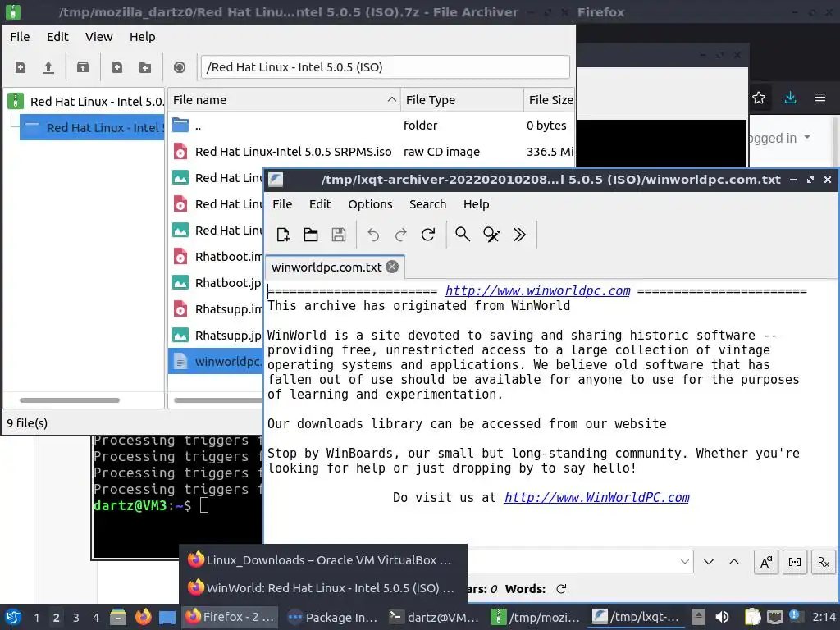Click the Open file icon in the text editor
This screenshot has width=840, height=630.
point(311,235)
